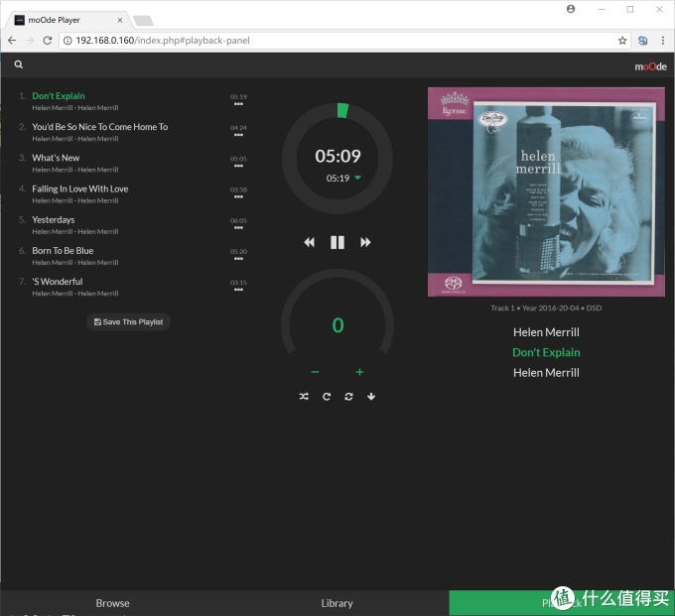Skip to next track button
Image resolution: width=675 pixels, height=616 pixels.
(365, 243)
